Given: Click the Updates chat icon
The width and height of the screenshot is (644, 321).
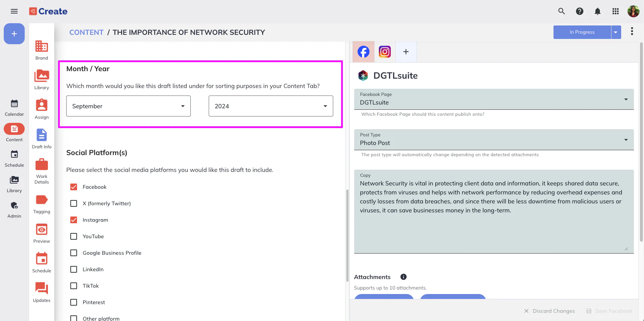Looking at the screenshot, I should point(42,288).
